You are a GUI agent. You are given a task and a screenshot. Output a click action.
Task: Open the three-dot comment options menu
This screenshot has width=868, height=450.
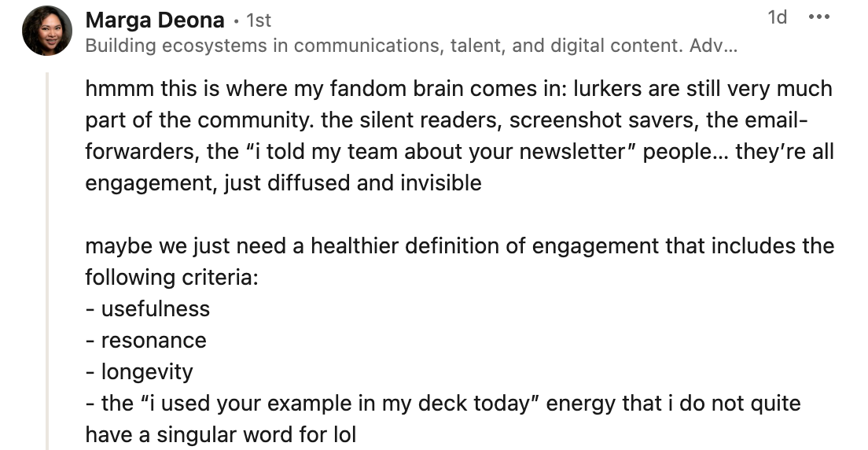click(x=818, y=18)
